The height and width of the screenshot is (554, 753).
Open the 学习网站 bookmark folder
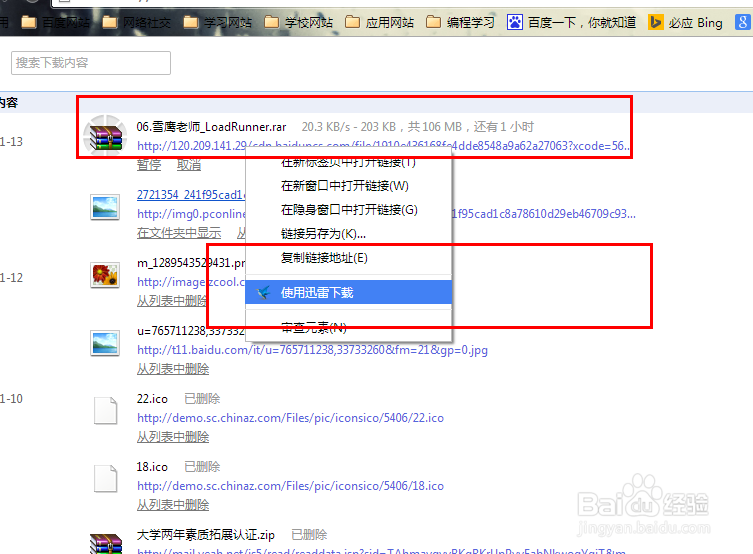click(218, 23)
